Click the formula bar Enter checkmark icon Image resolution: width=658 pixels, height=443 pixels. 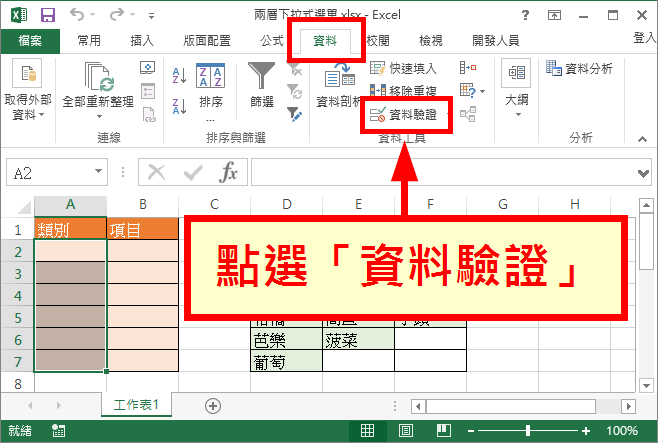[x=193, y=172]
